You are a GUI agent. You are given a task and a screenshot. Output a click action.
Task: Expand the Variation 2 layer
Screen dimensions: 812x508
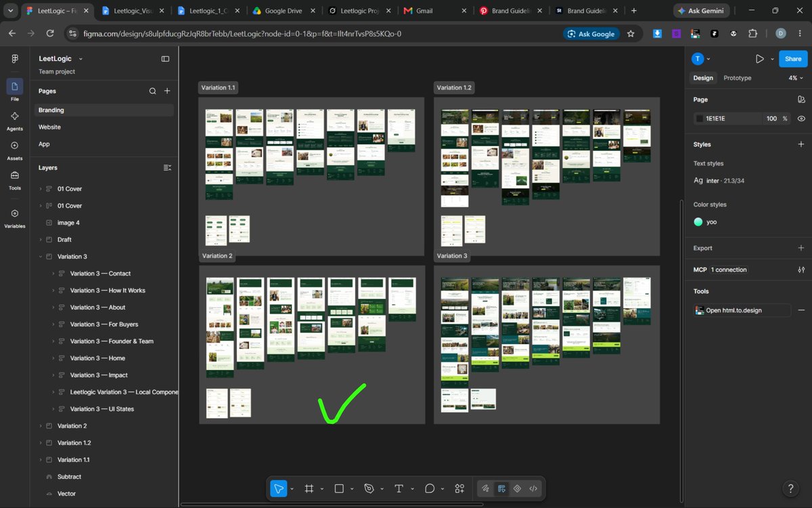point(40,426)
